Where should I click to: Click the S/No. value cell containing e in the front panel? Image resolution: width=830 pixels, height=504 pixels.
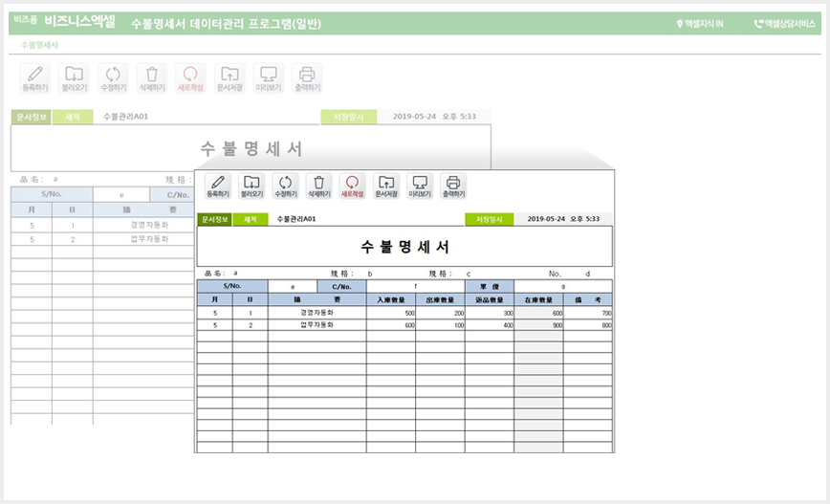[293, 286]
